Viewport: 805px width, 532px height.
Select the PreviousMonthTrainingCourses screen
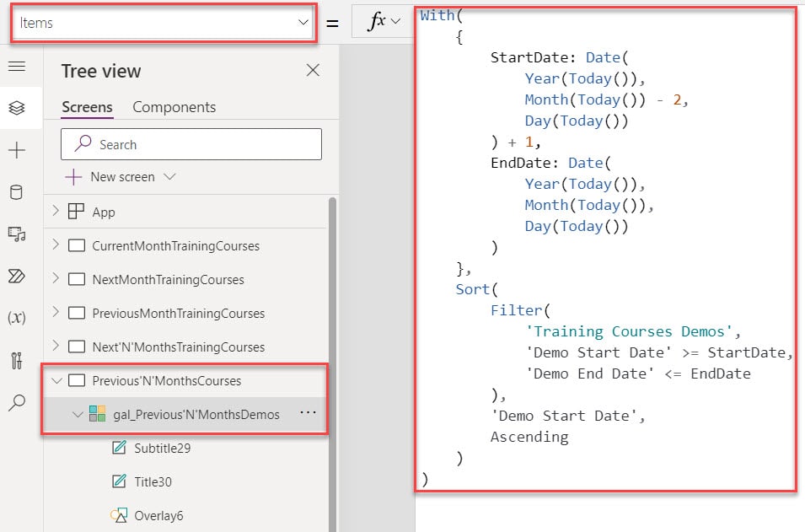pyautogui.click(x=178, y=314)
